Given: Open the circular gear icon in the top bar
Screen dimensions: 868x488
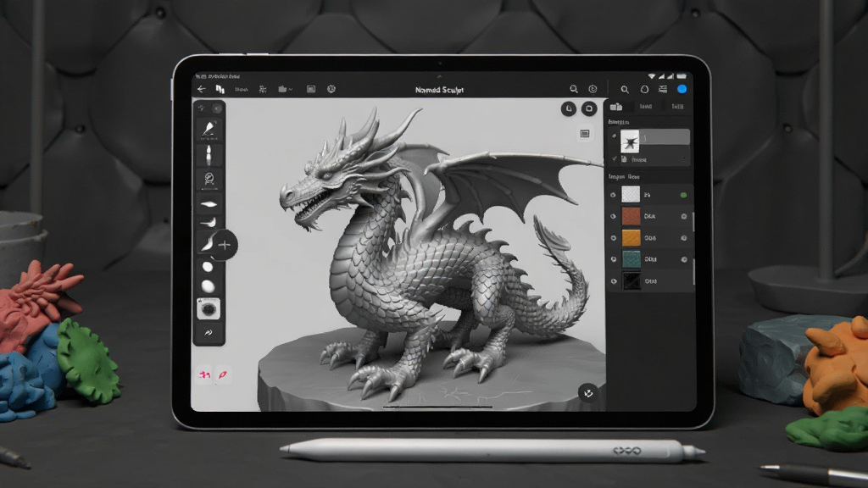Looking at the screenshot, I should pyautogui.click(x=331, y=89).
